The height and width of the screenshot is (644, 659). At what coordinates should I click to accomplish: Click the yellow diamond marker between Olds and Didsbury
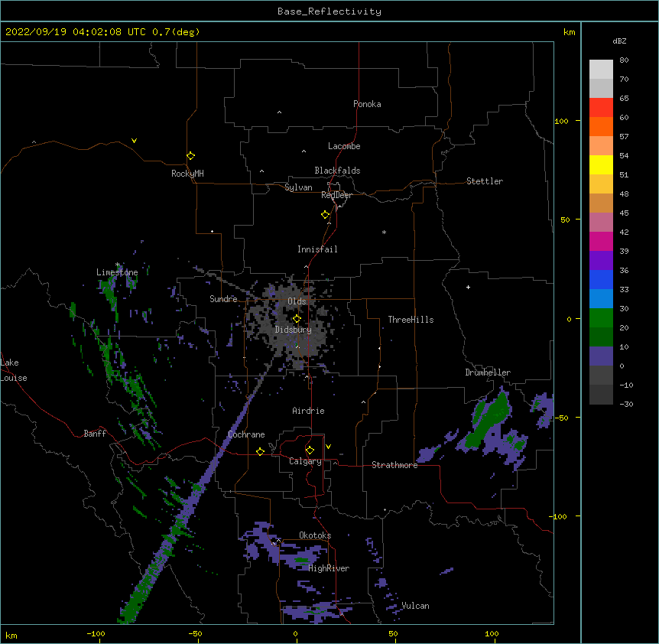pyautogui.click(x=297, y=318)
